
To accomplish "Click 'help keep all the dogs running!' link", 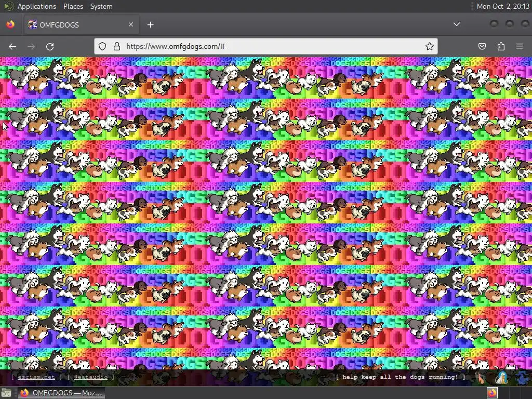I will click(x=401, y=377).
